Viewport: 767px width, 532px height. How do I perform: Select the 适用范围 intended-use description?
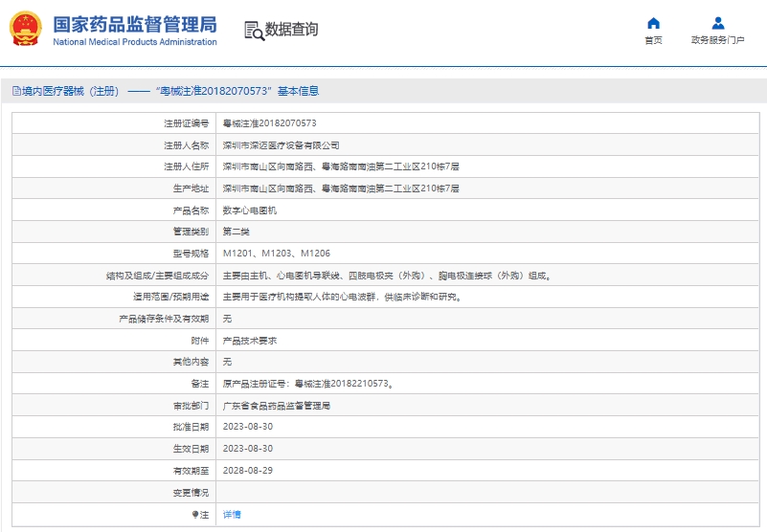[x=343, y=297]
